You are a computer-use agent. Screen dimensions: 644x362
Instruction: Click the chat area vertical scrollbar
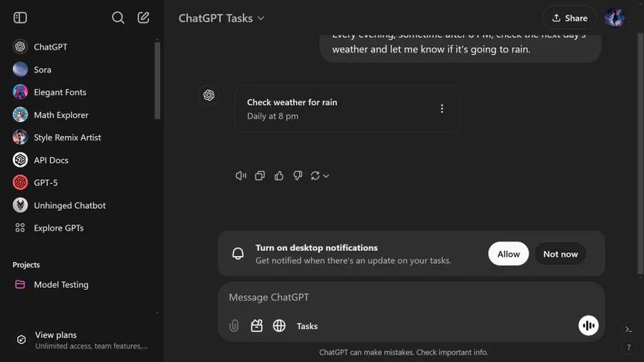click(640, 154)
